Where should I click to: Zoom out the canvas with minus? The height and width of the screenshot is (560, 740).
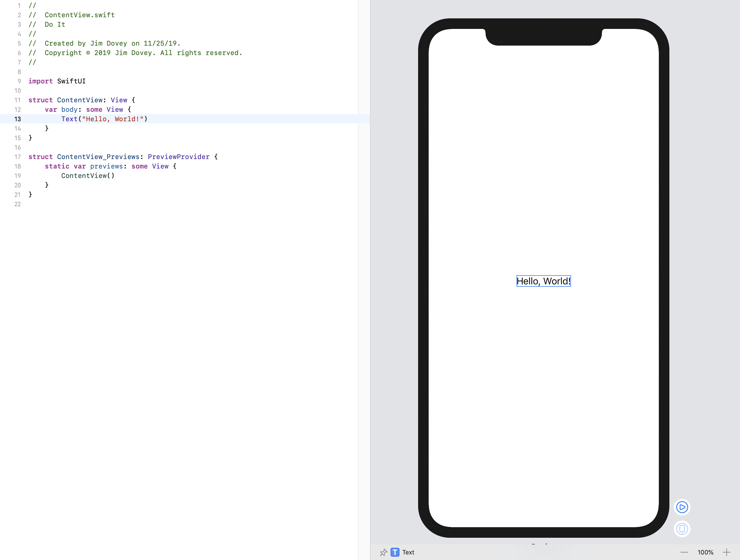coord(684,552)
